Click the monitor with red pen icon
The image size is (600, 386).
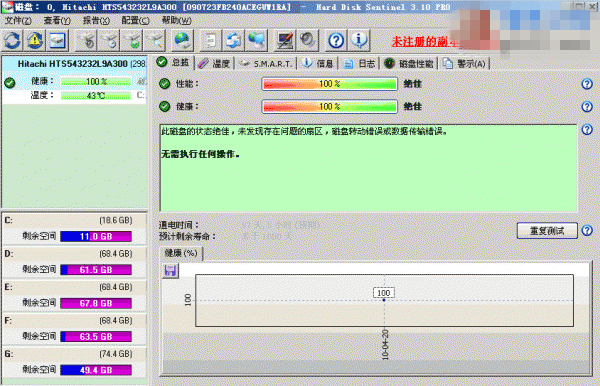point(285,40)
